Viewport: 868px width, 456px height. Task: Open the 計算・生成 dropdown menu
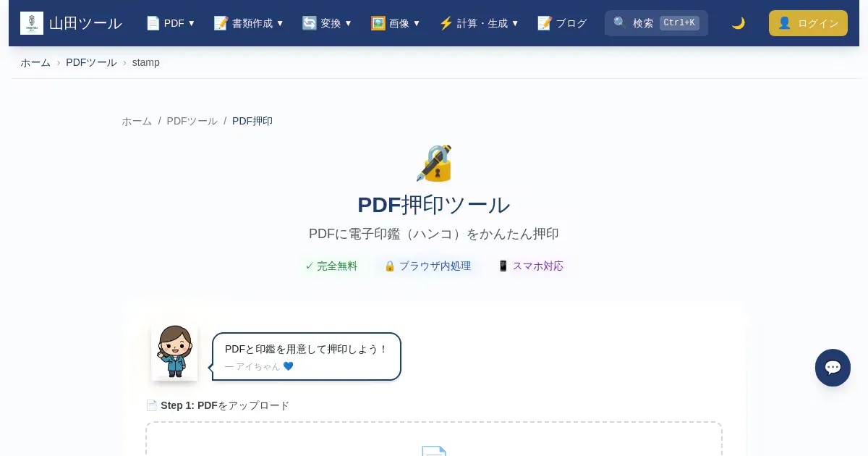point(515,23)
